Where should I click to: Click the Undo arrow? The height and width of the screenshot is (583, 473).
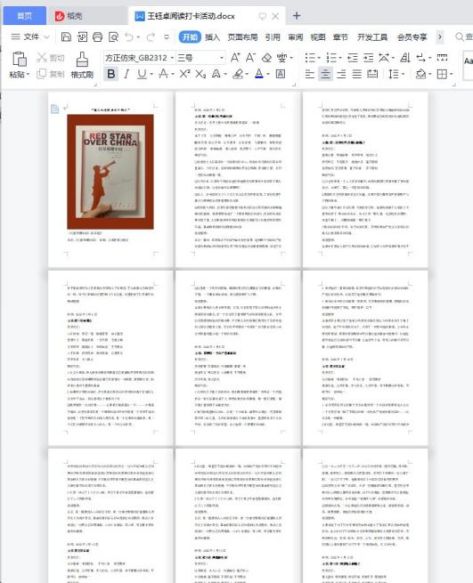[129, 37]
